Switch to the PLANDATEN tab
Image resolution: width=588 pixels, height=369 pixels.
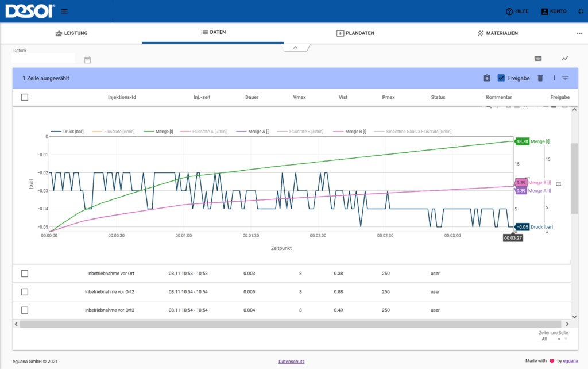[x=355, y=33]
